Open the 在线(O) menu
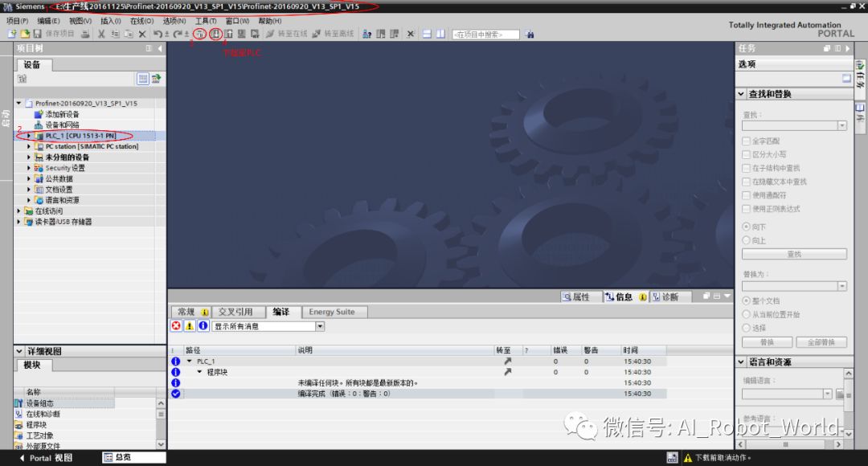This screenshot has width=868, height=466. click(x=141, y=21)
